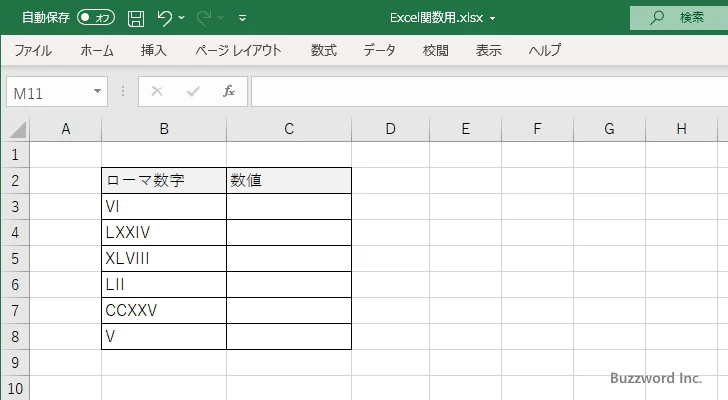
Task: Undo the last action
Action: (164, 18)
